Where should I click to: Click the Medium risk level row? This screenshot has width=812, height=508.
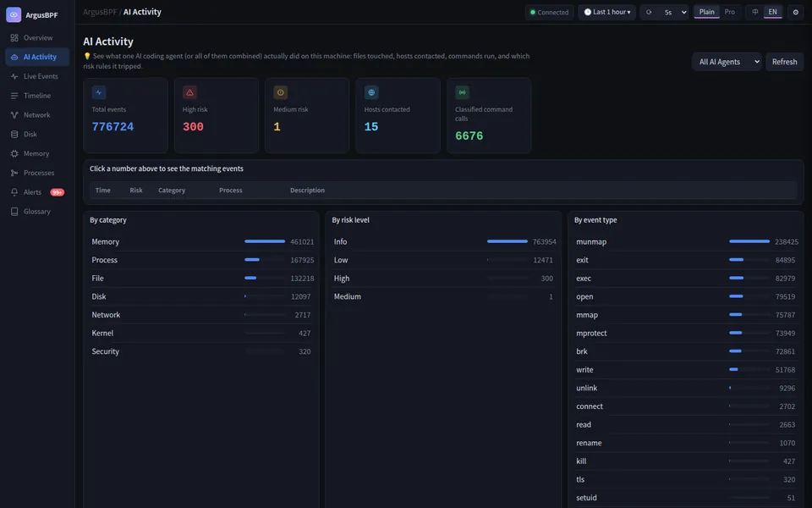(444, 296)
